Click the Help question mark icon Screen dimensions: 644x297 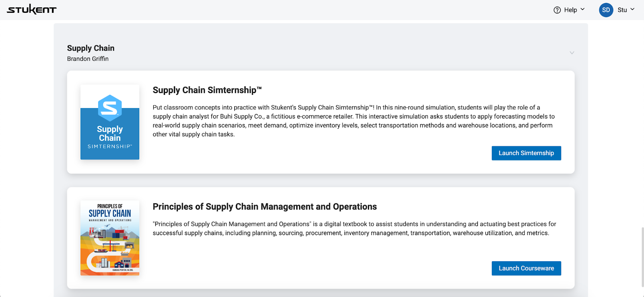point(557,10)
